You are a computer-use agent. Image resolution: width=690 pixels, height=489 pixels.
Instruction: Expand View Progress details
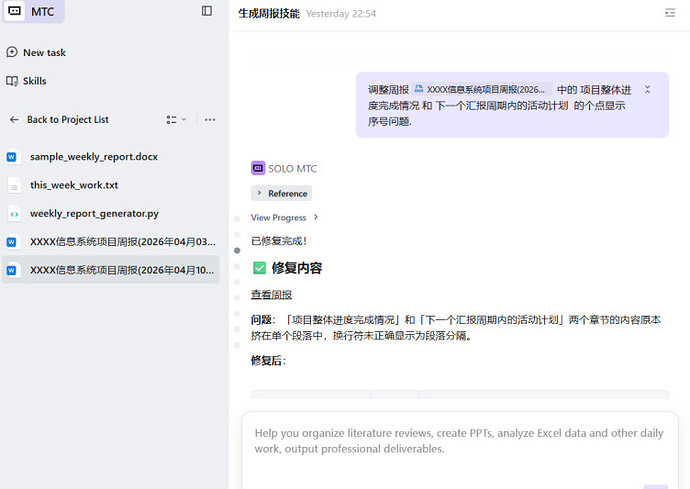coord(285,217)
